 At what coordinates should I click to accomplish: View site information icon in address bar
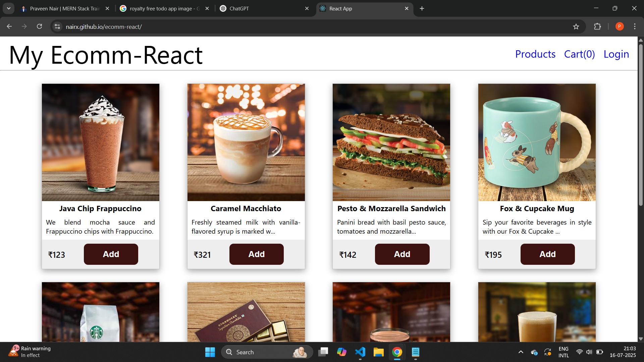point(57,26)
